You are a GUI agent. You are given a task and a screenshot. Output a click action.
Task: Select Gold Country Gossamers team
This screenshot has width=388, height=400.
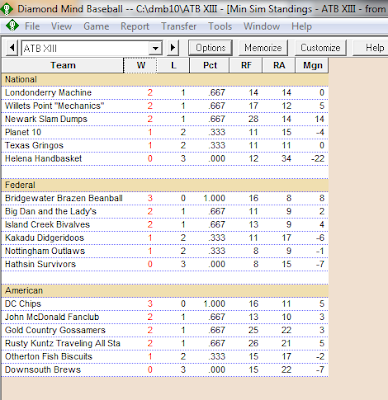[165, 330]
